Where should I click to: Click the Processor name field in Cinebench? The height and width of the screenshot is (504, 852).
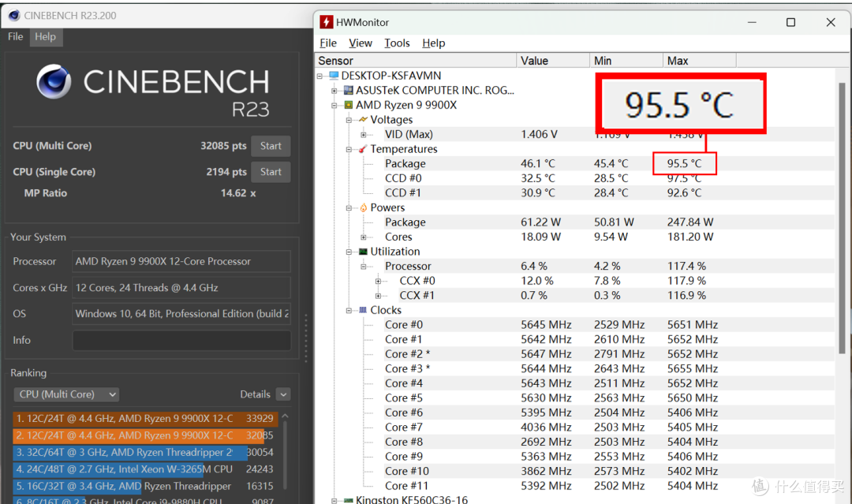coord(181,261)
